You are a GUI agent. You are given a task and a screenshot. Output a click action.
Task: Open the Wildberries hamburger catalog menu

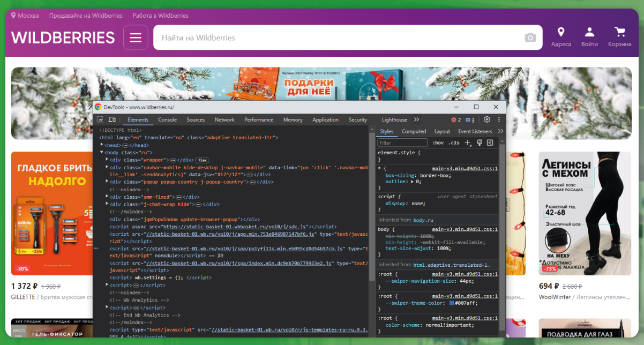point(136,37)
